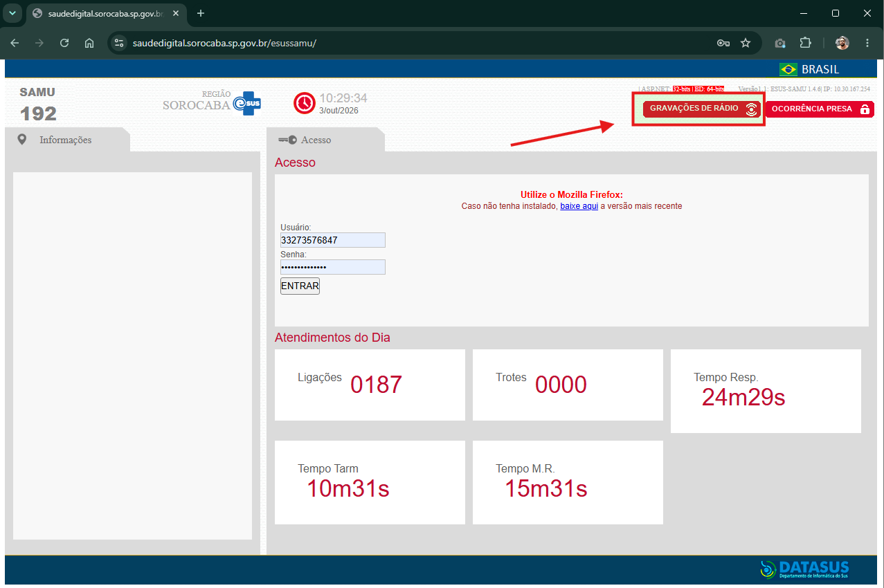Open the Chrome tab search dropdown
This screenshot has width=884, height=588.
pos(12,13)
